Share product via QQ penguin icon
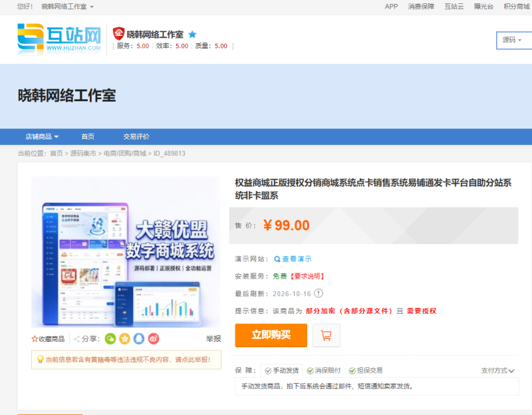The width and height of the screenshot is (532, 415). point(139,339)
